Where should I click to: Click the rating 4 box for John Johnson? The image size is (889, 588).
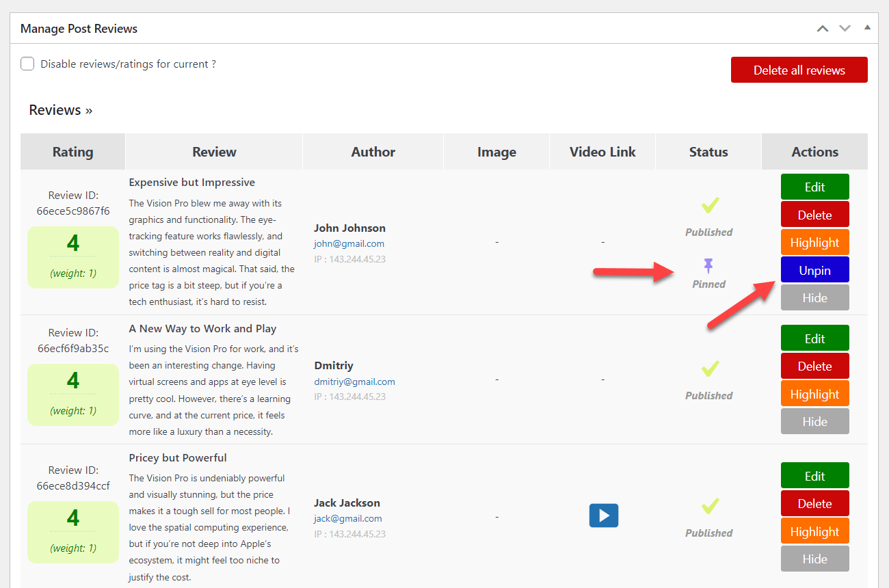[x=73, y=257]
